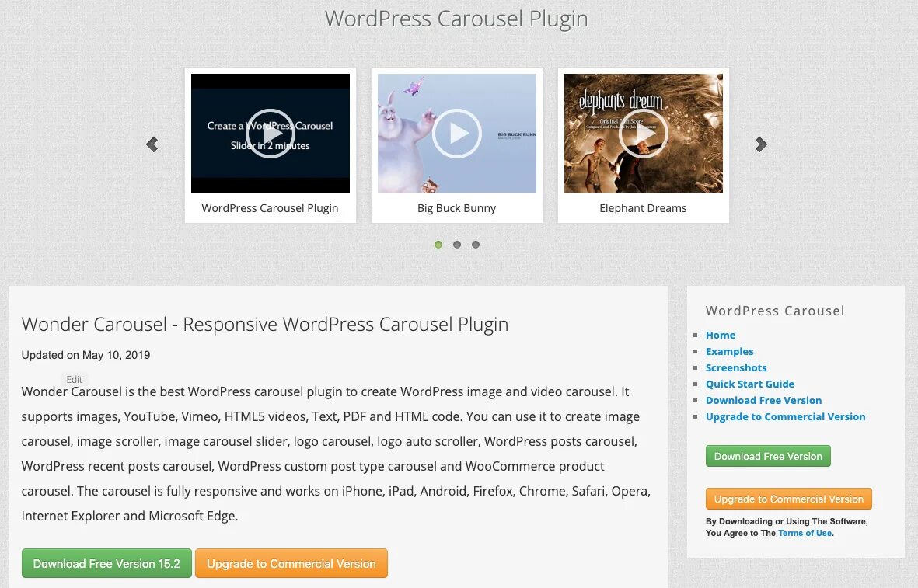Select the first carousel pagination dot
918x588 pixels.
click(x=438, y=244)
